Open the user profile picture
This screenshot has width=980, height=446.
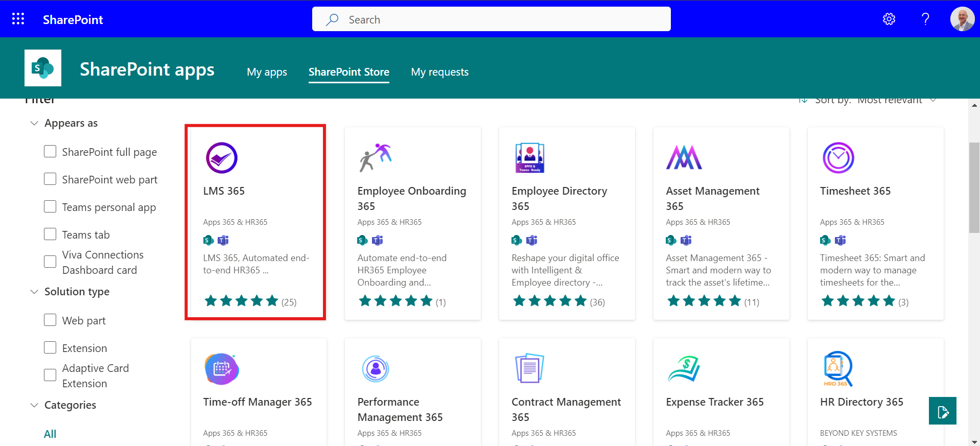[x=962, y=19]
